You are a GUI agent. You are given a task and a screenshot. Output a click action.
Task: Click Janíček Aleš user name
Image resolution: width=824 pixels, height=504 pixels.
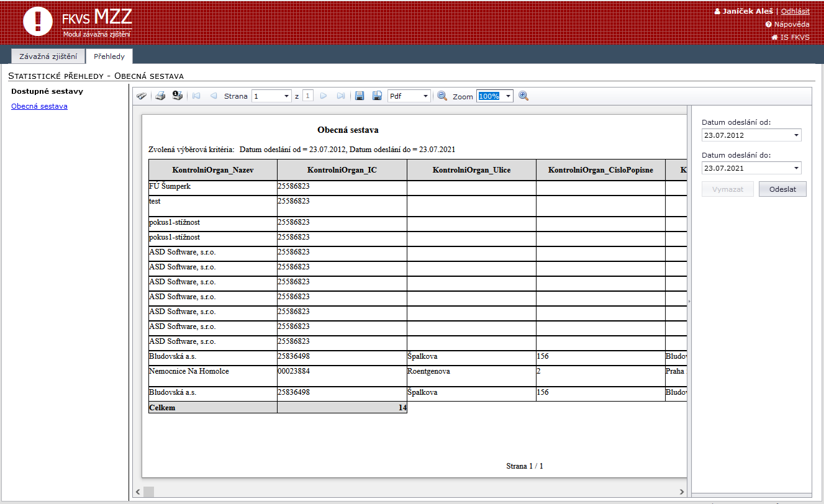point(748,11)
